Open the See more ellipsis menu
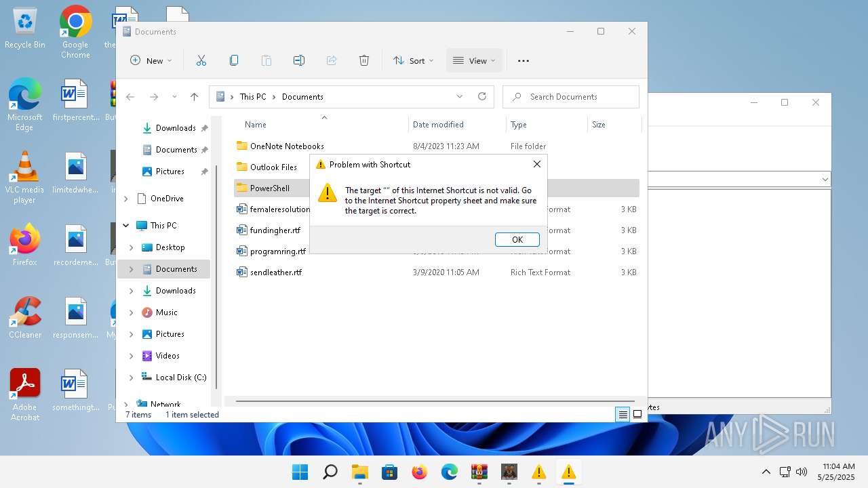 point(524,60)
